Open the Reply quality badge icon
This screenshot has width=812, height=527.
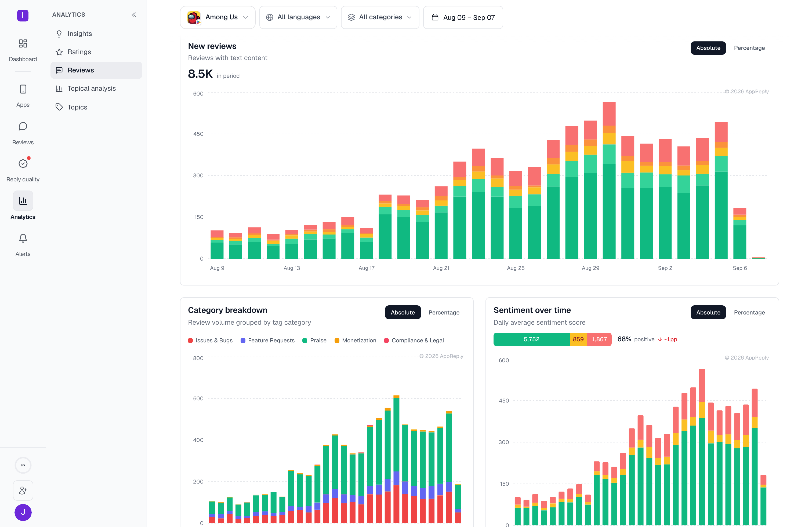(x=23, y=164)
